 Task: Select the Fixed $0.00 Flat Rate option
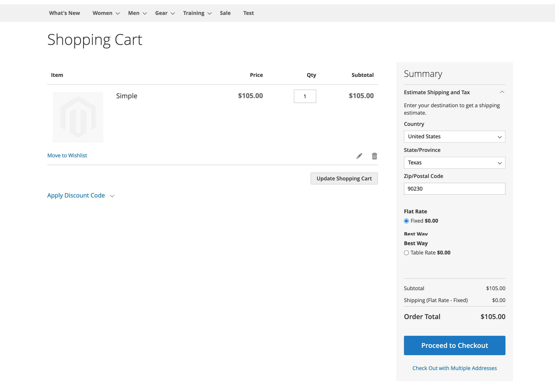406,221
